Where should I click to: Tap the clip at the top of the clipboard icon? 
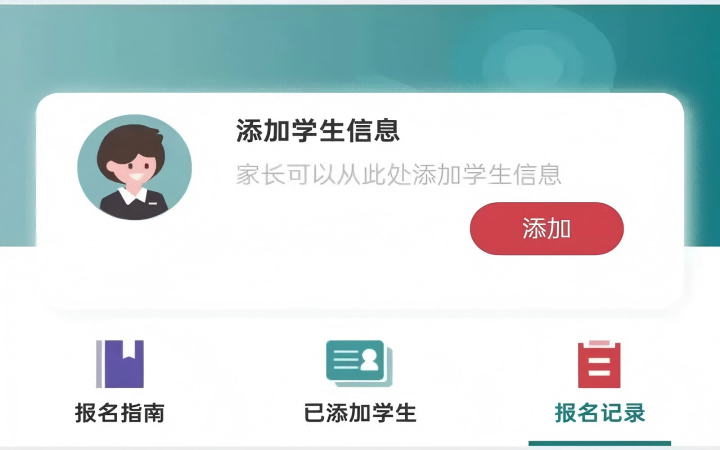point(599,343)
